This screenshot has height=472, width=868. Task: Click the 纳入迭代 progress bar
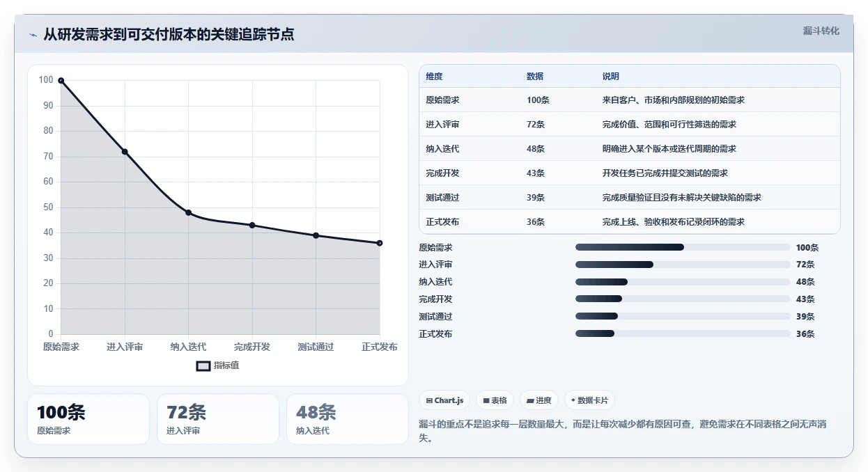pyautogui.click(x=683, y=282)
